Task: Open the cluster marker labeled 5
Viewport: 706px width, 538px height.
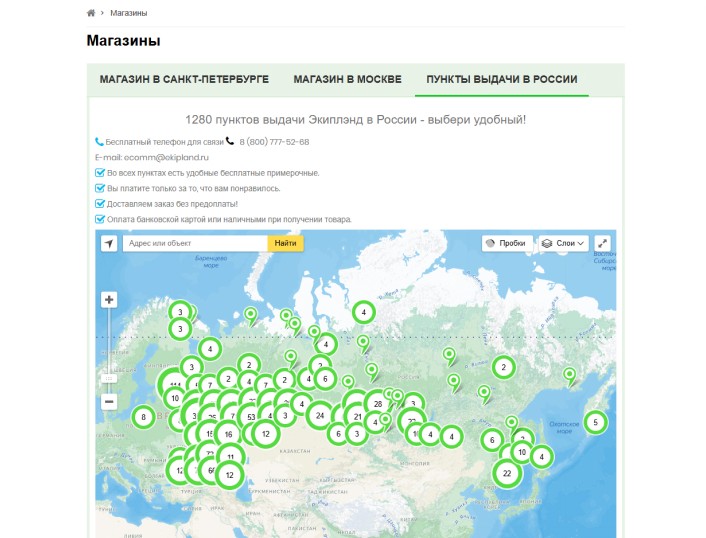Action: click(595, 422)
